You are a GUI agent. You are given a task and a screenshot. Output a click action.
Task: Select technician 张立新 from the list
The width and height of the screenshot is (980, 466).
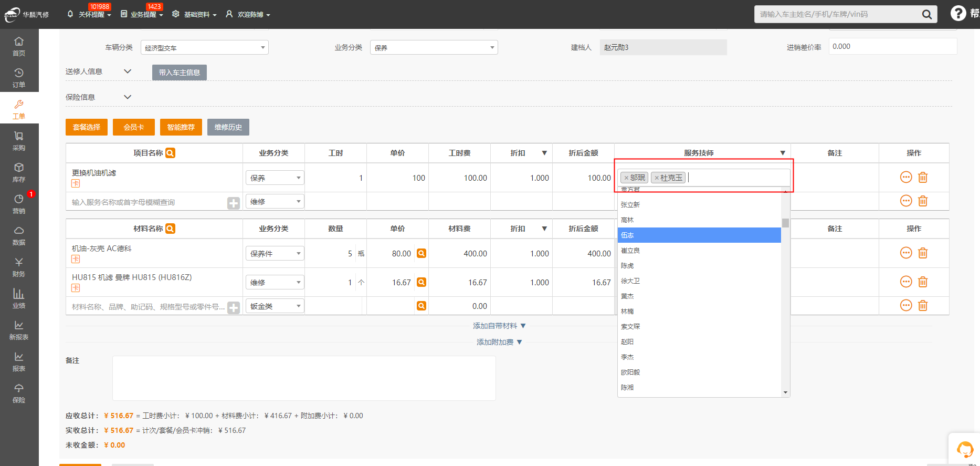coord(699,204)
